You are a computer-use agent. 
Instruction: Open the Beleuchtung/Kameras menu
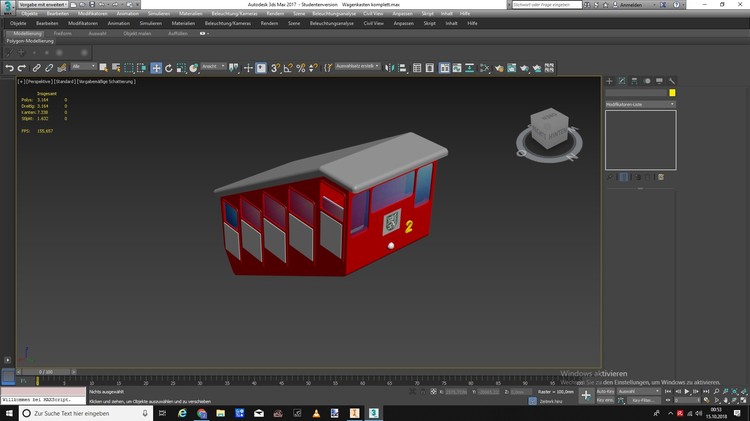(228, 23)
